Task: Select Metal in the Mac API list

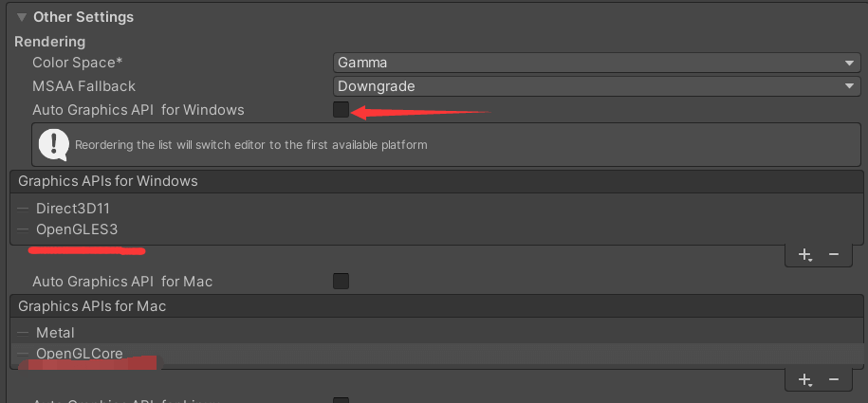Action: [x=436, y=333]
